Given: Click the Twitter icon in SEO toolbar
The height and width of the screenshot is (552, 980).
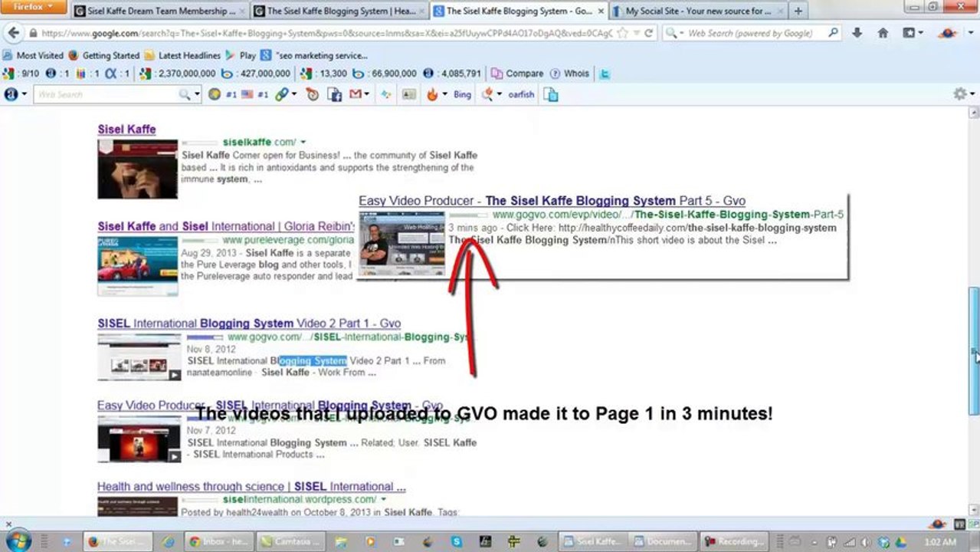Looking at the screenshot, I should tap(605, 74).
